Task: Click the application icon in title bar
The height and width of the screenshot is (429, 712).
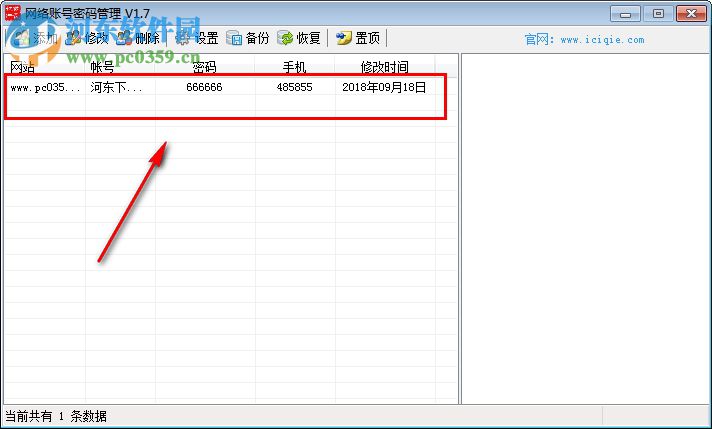Action: [13, 13]
